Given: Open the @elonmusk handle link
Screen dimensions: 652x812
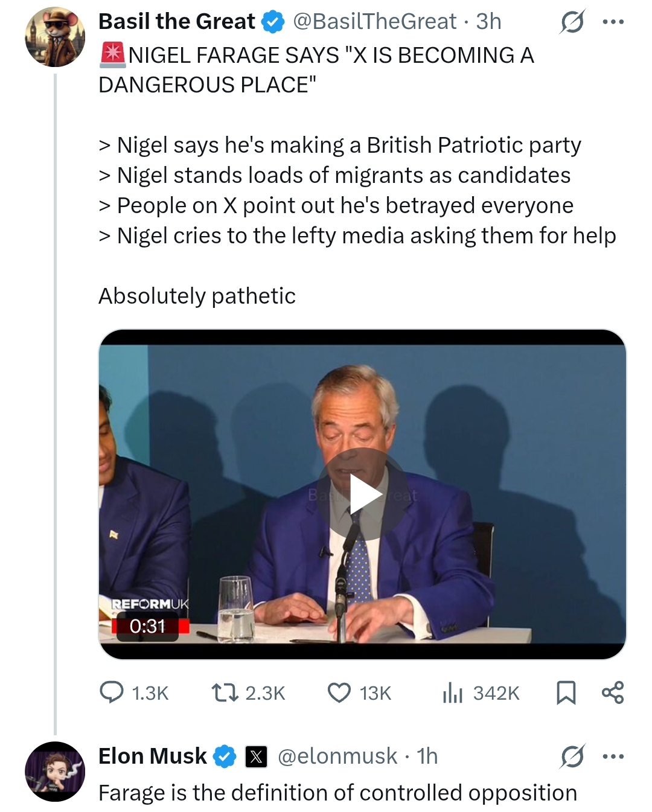Looking at the screenshot, I should [337, 756].
